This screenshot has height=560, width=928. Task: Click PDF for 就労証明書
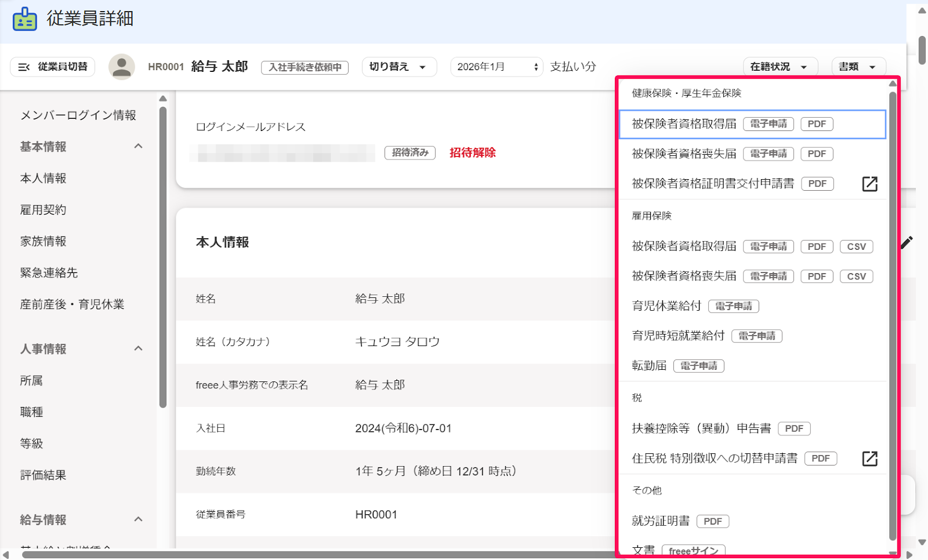(713, 521)
